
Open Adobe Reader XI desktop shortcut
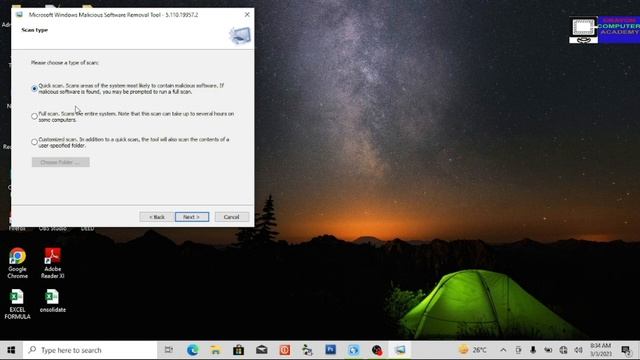pos(53,263)
